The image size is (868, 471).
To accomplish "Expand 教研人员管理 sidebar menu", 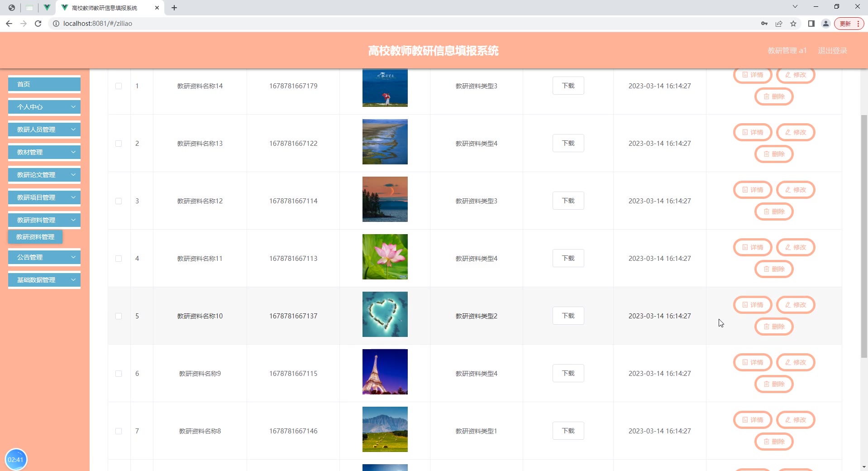I will (x=44, y=130).
